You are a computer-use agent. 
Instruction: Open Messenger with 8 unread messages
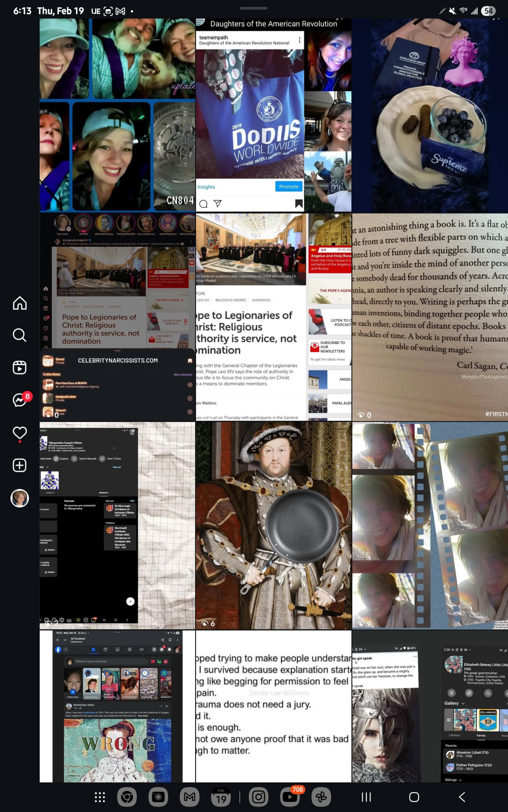[x=19, y=400]
